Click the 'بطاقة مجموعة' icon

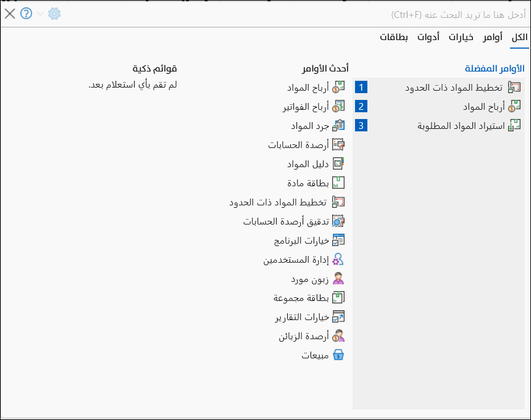(x=338, y=298)
